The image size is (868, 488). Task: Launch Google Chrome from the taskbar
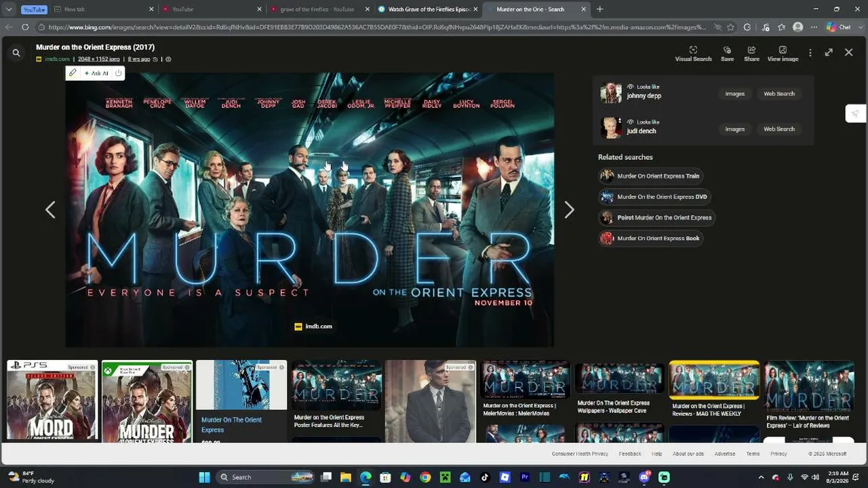point(425,477)
